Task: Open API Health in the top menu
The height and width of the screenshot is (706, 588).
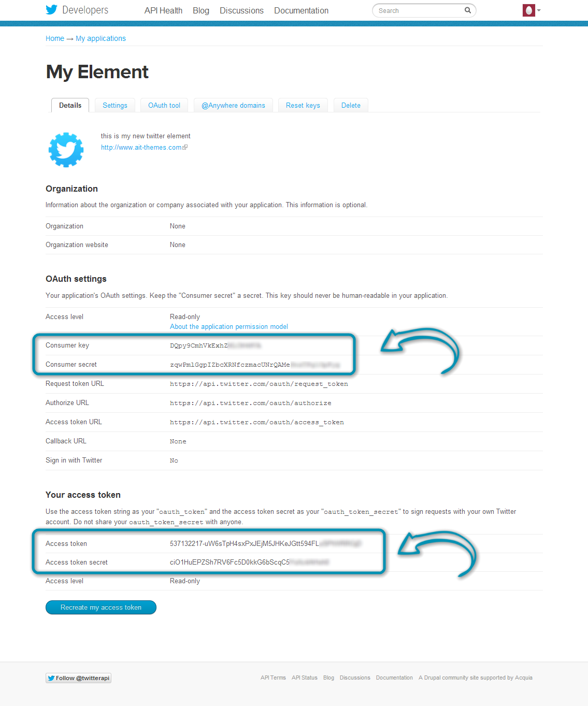Action: 163,10
